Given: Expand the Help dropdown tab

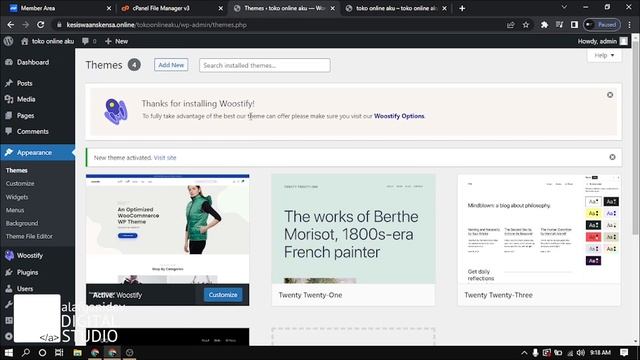Looking at the screenshot, I should (604, 56).
